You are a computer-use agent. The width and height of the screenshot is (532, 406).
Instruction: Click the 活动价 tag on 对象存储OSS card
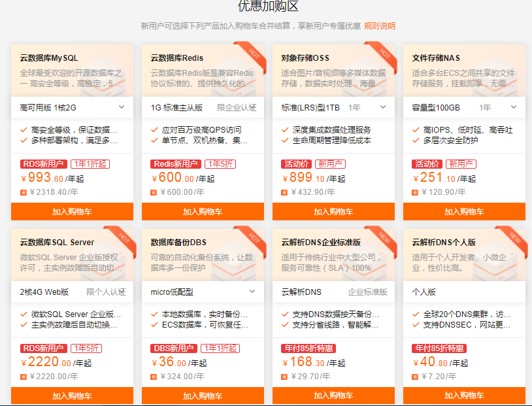296,164
